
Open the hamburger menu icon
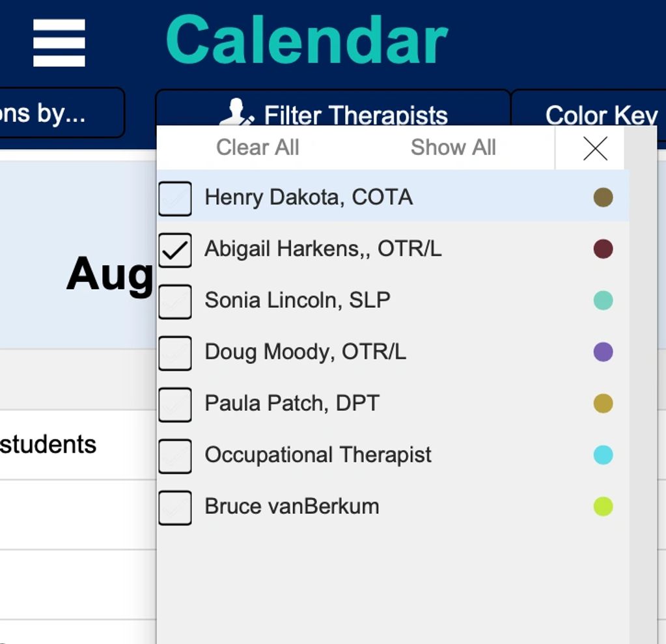pos(59,42)
